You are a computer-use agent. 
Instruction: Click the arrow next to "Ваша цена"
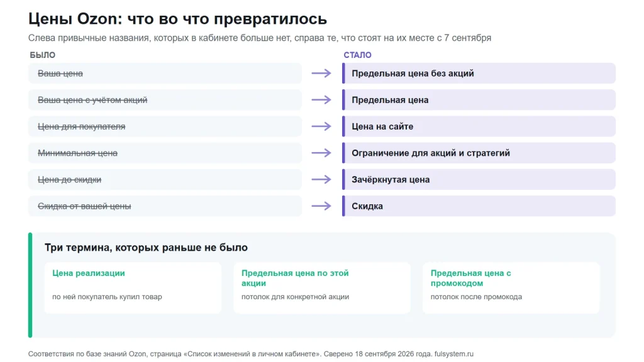tap(321, 74)
